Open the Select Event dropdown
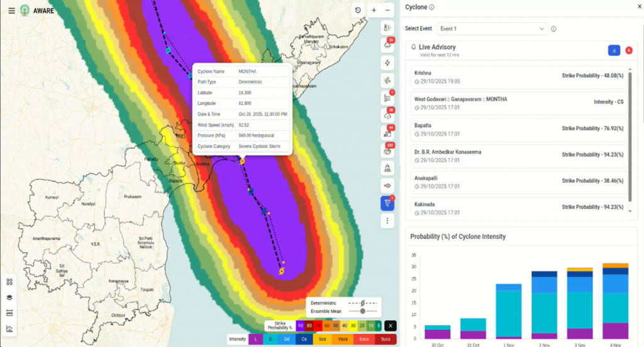644x347 pixels. pyautogui.click(x=492, y=28)
